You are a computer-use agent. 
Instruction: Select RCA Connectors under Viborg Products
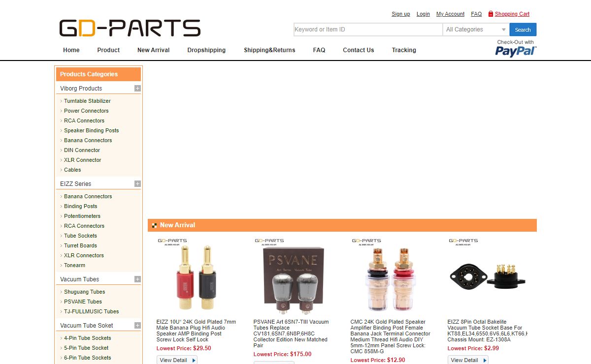click(x=84, y=121)
